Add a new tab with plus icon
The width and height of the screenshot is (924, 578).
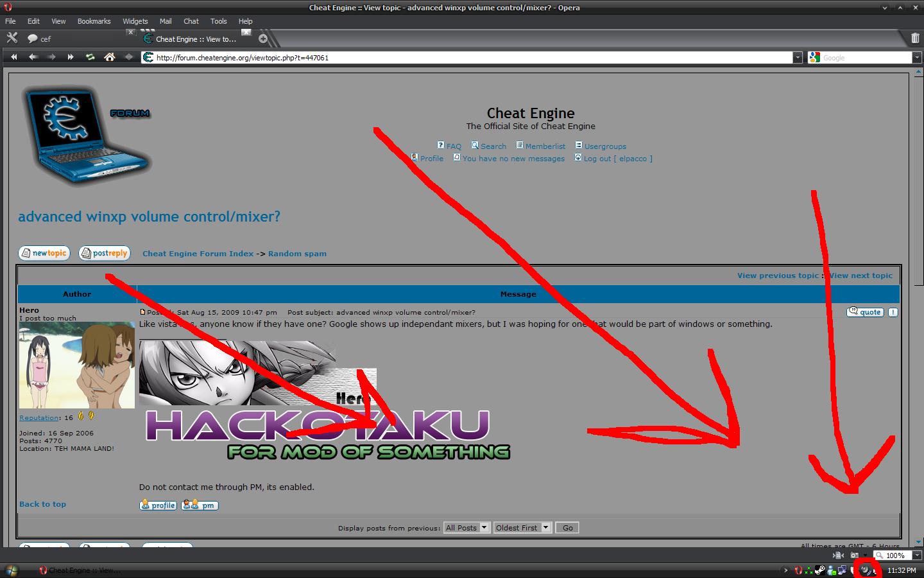coord(263,39)
